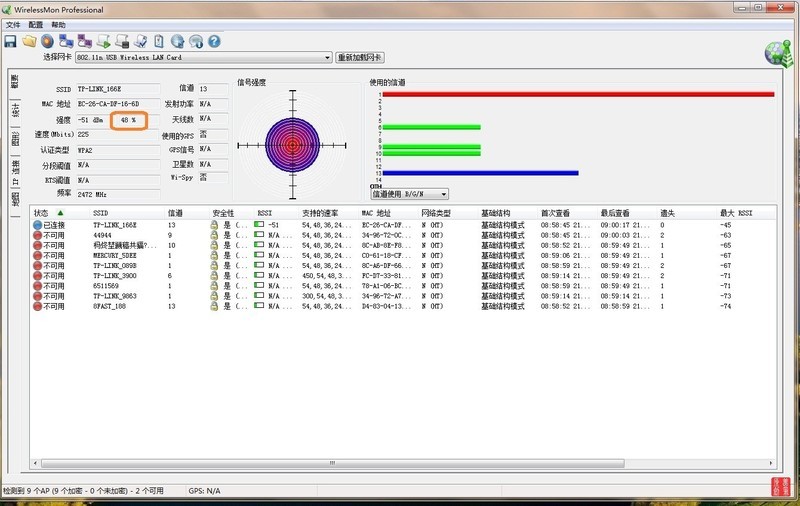Click the yellow open folder toolbar icon

(29, 41)
